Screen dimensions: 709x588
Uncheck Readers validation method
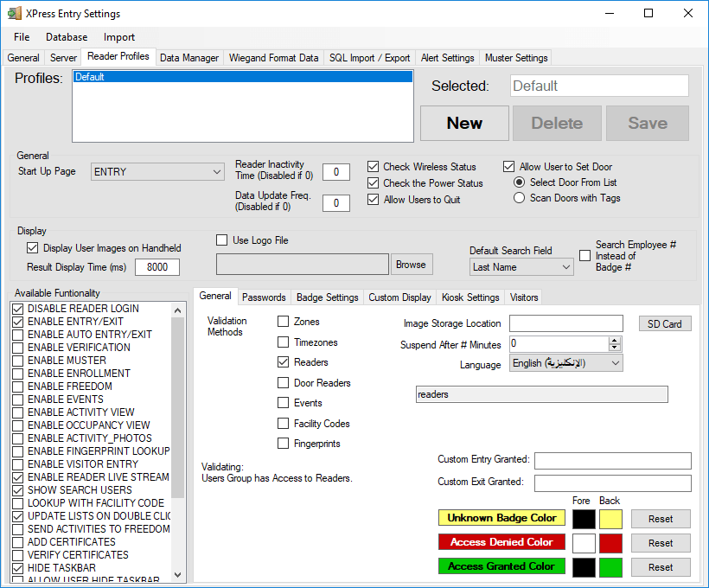click(x=283, y=361)
